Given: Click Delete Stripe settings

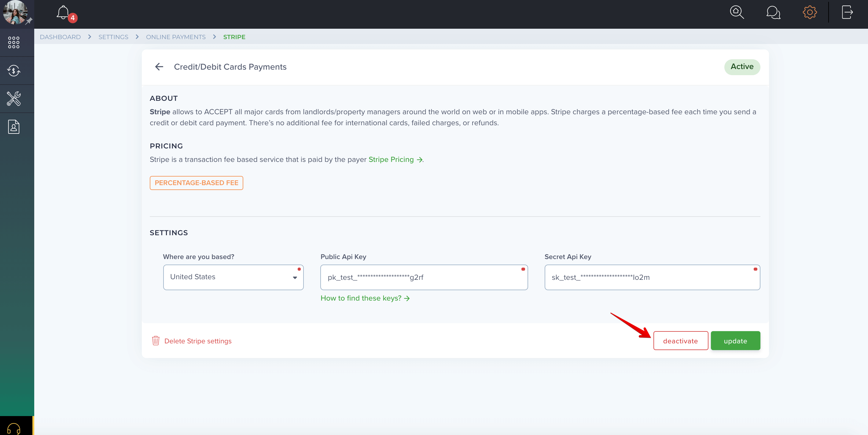Looking at the screenshot, I should [x=198, y=341].
